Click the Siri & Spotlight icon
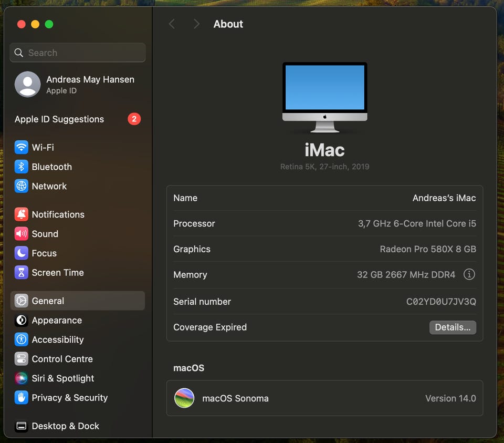 click(21, 378)
